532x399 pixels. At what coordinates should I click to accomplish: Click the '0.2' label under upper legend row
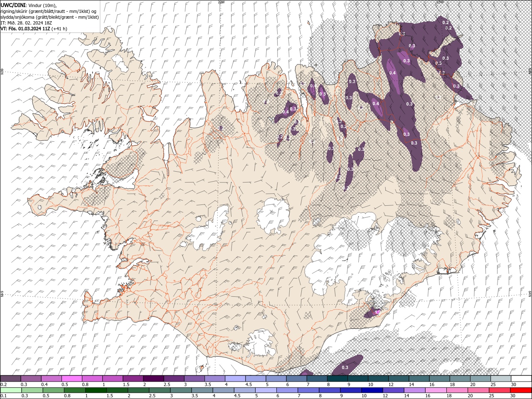point(3,384)
